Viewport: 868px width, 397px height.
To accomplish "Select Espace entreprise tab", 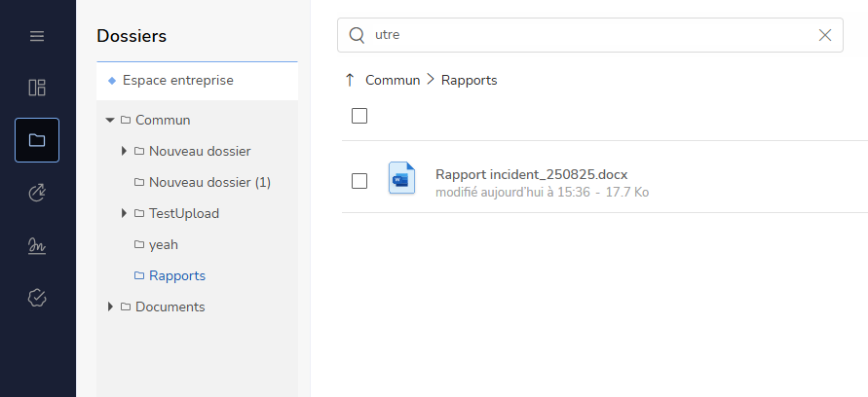I will (x=177, y=80).
